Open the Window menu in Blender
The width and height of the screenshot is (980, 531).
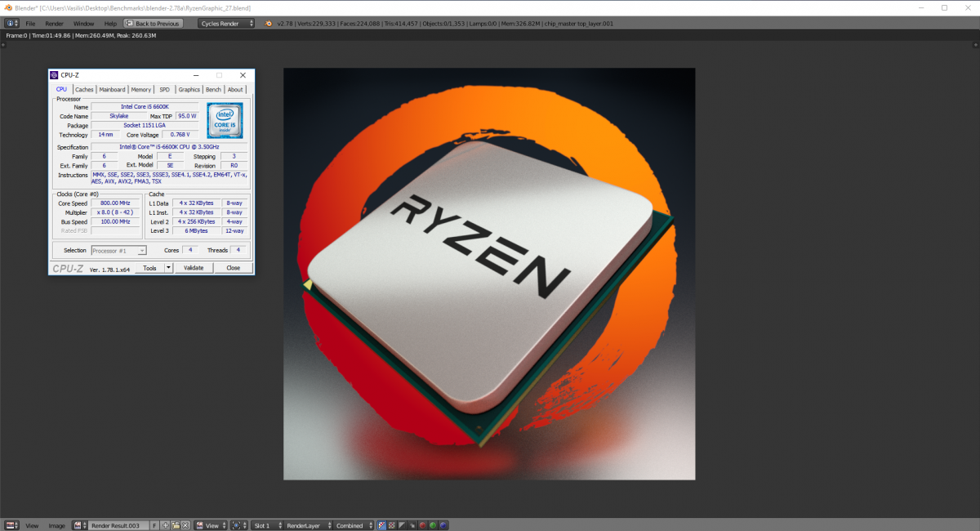[x=83, y=24]
